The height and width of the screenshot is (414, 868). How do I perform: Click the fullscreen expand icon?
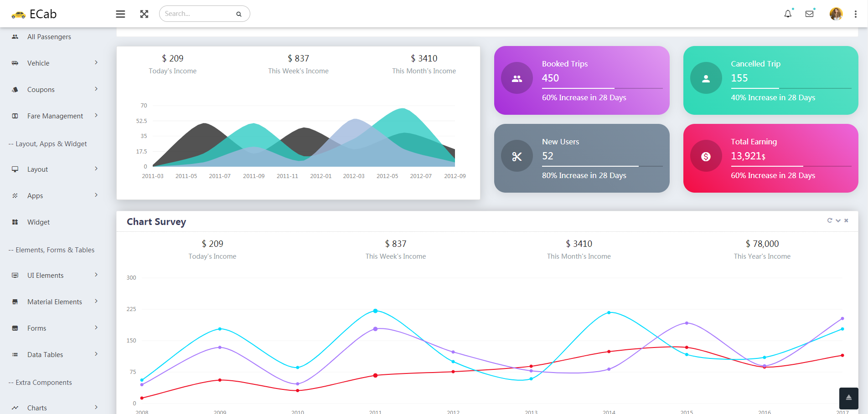tap(144, 14)
